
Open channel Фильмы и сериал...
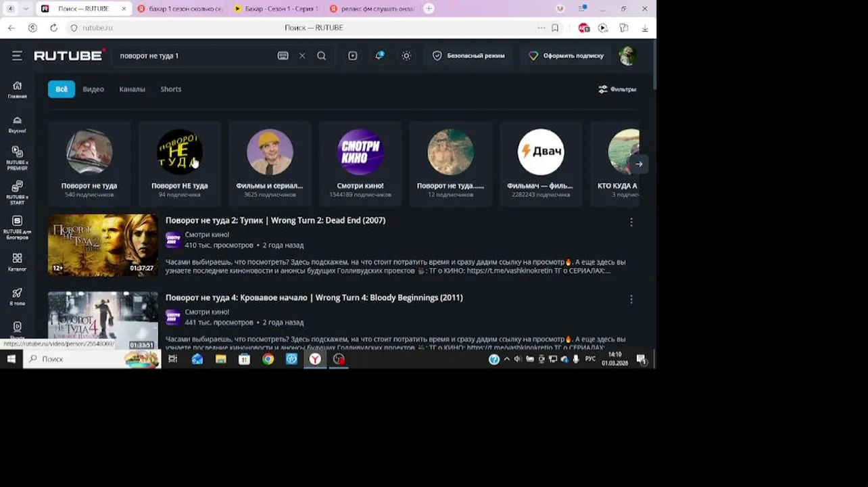[x=270, y=164]
